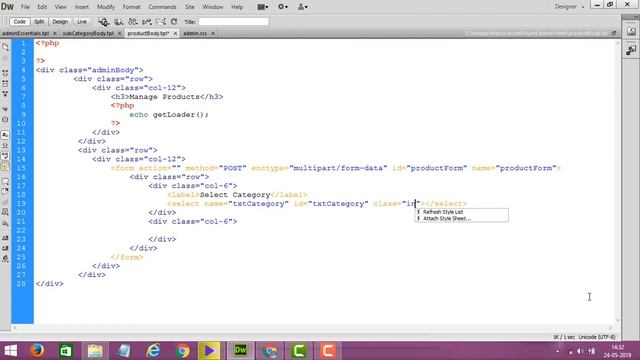Open the Modify menu
Viewport: 640px width, 360px height.
coord(106,7)
